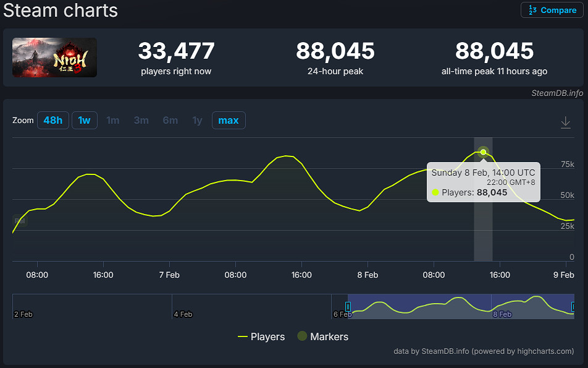The image size is (588, 368).
Task: Click the green dot symbol beside Markers legend
Action: coord(302,336)
